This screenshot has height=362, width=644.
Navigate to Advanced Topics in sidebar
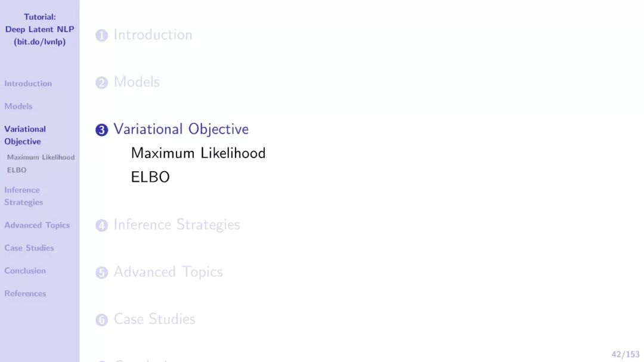click(37, 225)
